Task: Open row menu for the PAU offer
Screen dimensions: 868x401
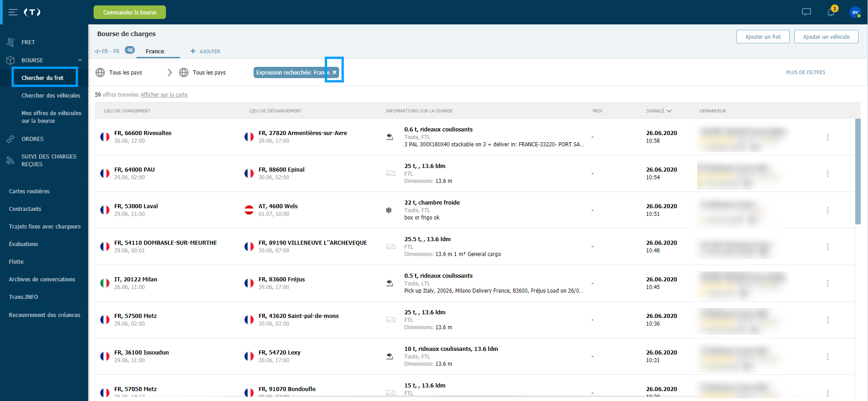Action: tap(828, 173)
